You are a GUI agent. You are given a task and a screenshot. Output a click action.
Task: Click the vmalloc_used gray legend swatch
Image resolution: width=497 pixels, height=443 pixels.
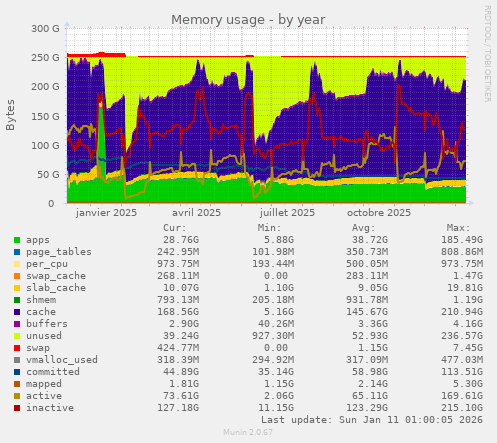(x=17, y=360)
